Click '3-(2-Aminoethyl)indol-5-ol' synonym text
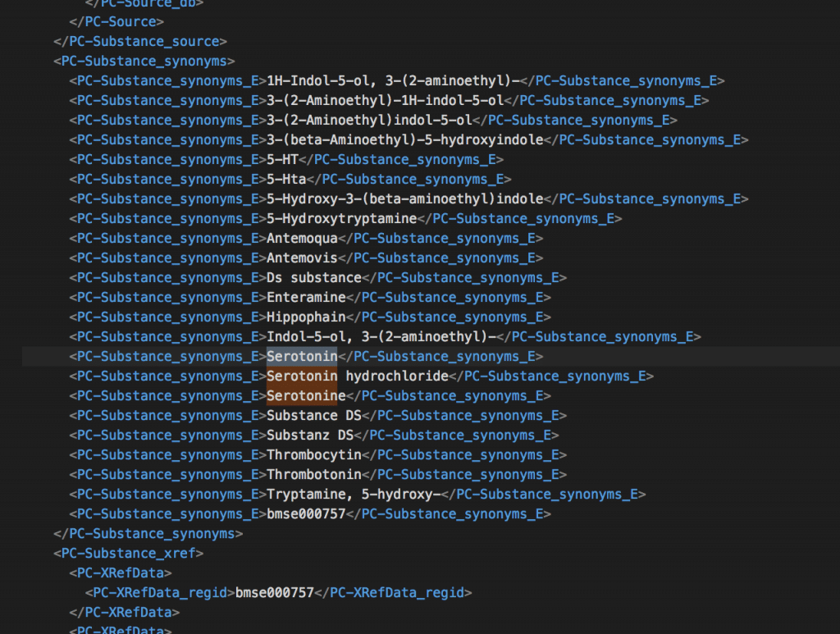The image size is (840, 634). [369, 120]
